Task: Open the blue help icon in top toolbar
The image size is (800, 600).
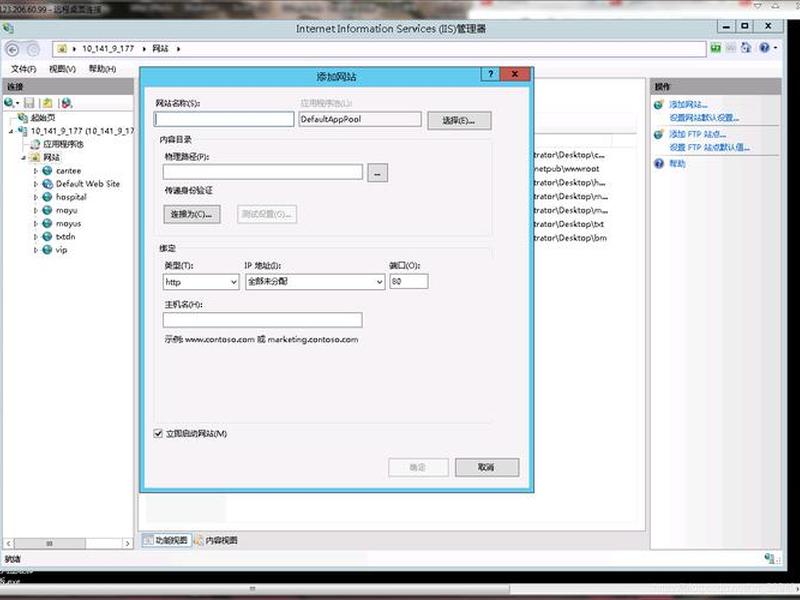Action: [764, 47]
